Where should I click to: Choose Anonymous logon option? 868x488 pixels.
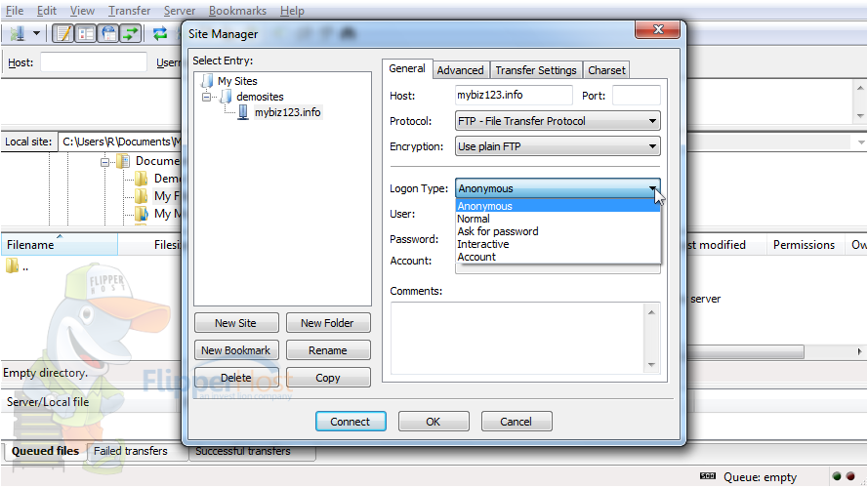(558, 206)
